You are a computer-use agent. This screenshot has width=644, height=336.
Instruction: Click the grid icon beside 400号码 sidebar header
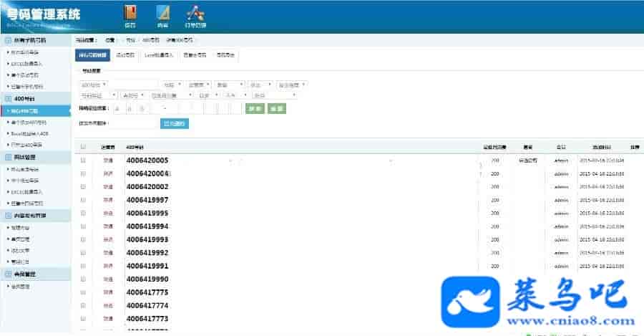click(x=8, y=99)
